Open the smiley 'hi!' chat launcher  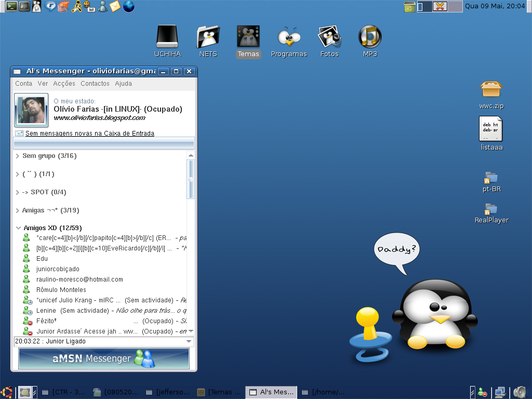point(89,6)
